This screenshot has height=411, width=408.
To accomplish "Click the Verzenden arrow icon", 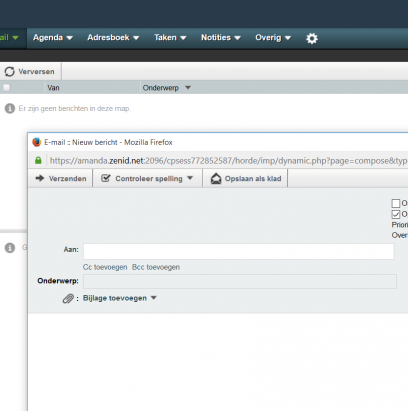I will [40, 178].
